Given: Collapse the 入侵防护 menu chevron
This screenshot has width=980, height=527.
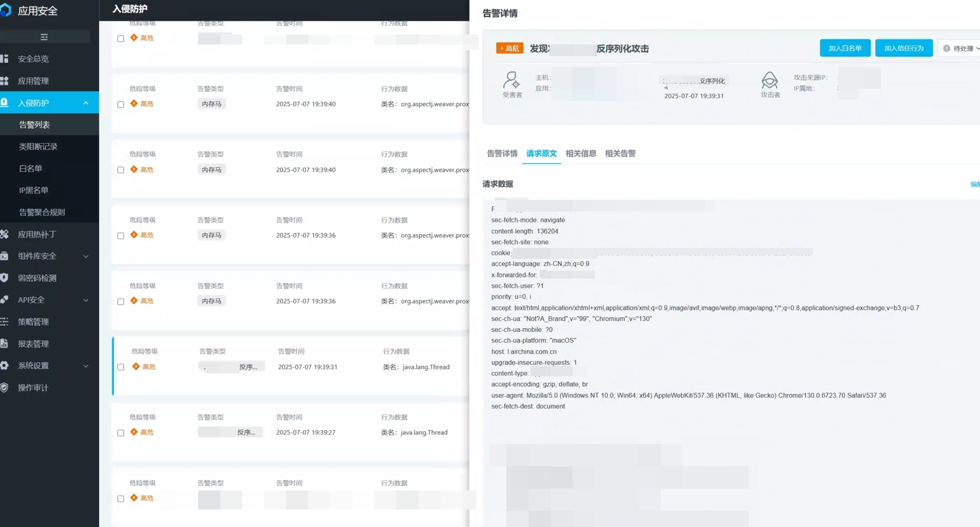Looking at the screenshot, I should (86, 103).
